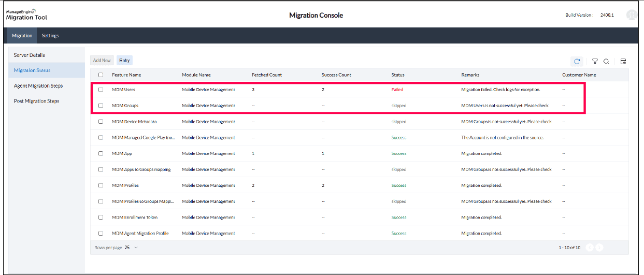Click MDM Enrollment Token feature name

tap(135, 218)
